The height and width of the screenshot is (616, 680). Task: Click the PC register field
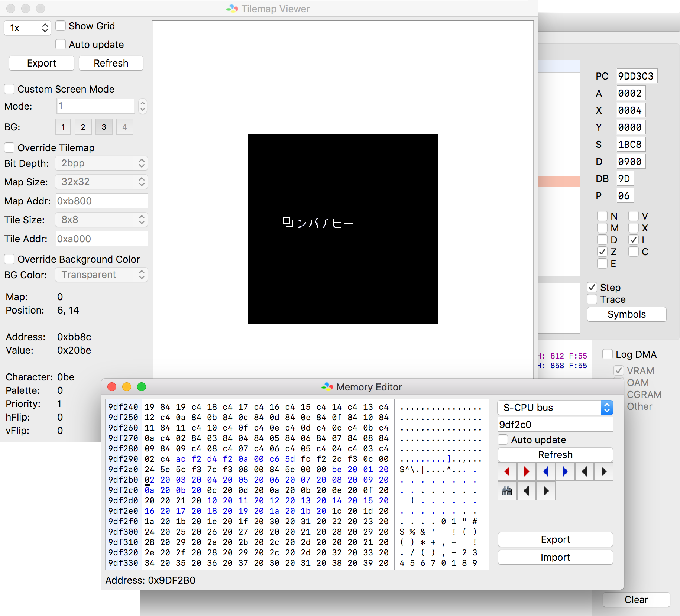click(637, 76)
